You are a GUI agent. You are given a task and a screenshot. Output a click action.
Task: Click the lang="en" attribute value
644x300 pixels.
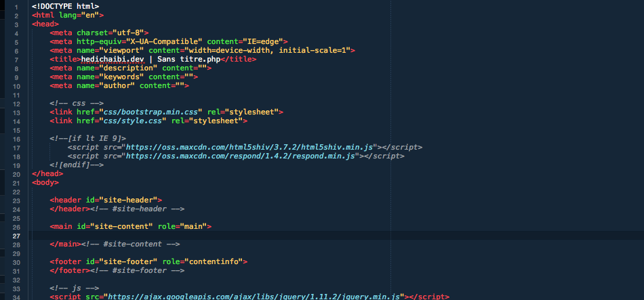pyautogui.click(x=89, y=16)
